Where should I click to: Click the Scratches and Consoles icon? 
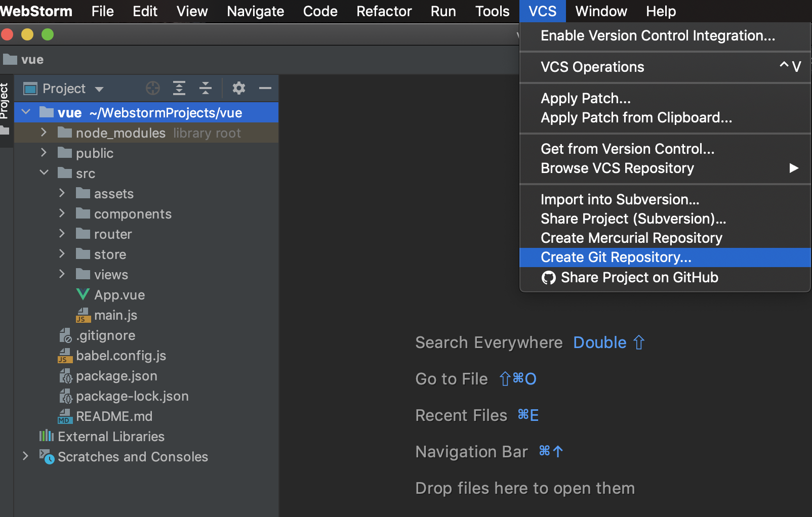(x=47, y=457)
